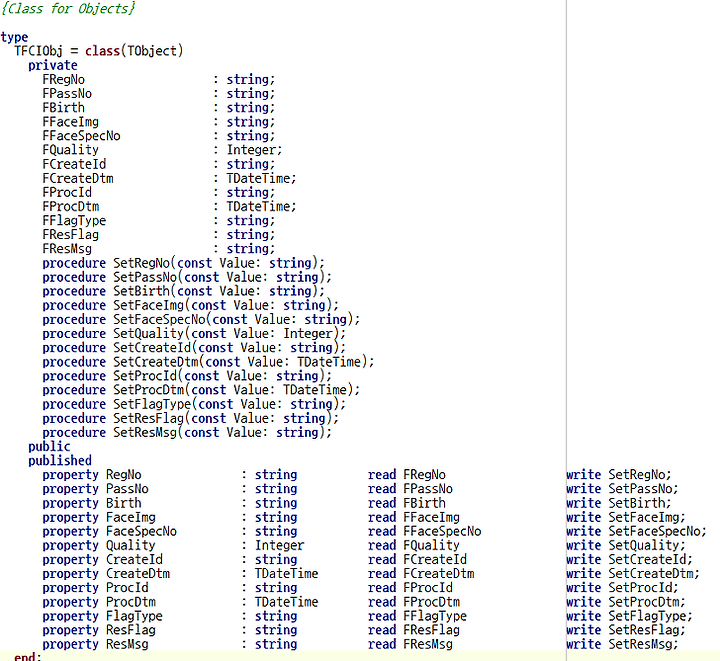Click the class name "TFCIObj"
The height and width of the screenshot is (661, 720).
[39, 51]
